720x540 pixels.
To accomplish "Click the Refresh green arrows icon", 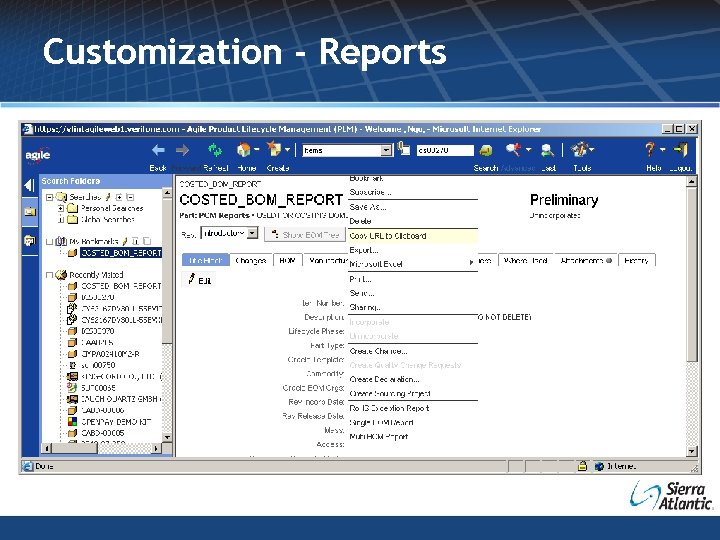I will (214, 150).
